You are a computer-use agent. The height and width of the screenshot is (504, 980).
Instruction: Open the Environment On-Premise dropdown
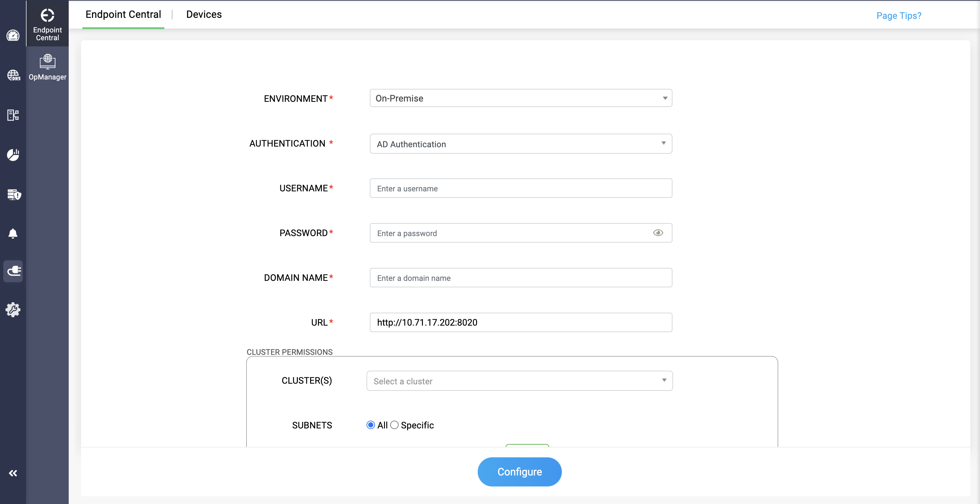click(520, 98)
